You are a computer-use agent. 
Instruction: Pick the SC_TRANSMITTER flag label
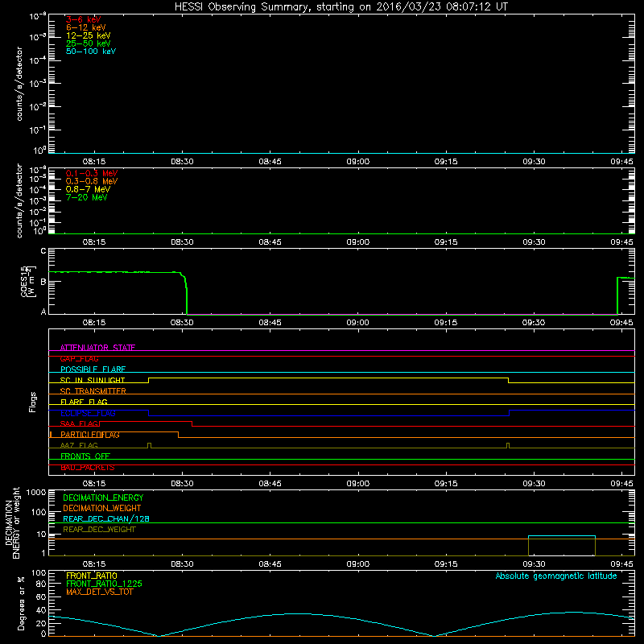click(93, 391)
